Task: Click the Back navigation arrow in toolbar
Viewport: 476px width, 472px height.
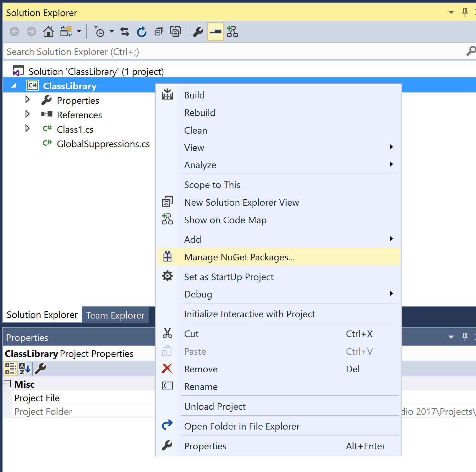Action: pos(14,32)
